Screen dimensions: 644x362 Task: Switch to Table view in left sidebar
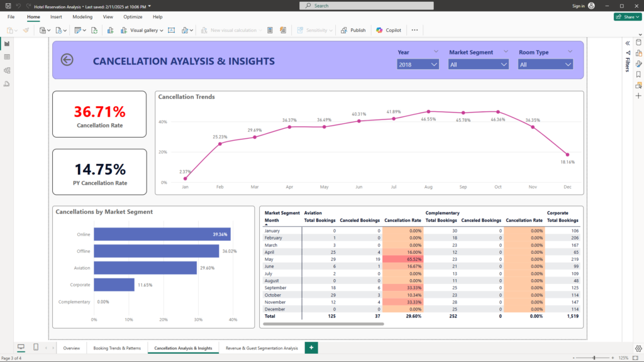pos(7,57)
